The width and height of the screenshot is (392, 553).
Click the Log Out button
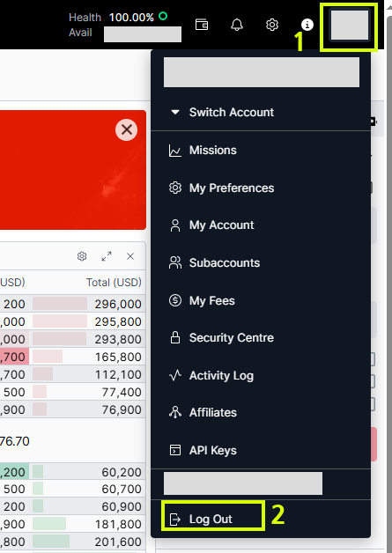(213, 519)
